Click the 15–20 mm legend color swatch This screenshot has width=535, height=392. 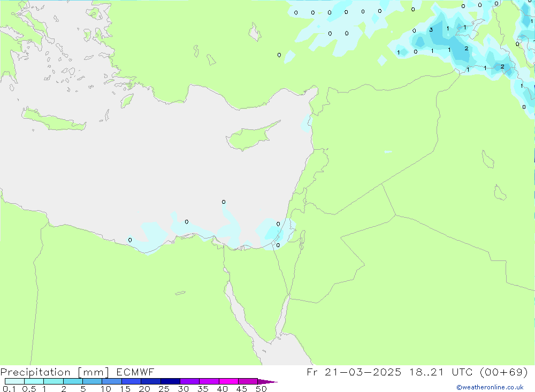tap(131, 381)
